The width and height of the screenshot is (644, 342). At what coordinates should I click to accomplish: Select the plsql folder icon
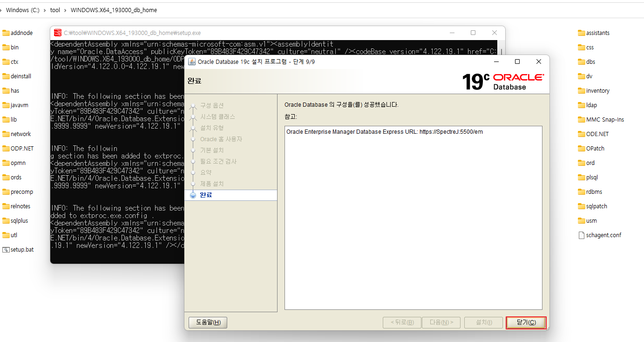(x=582, y=178)
